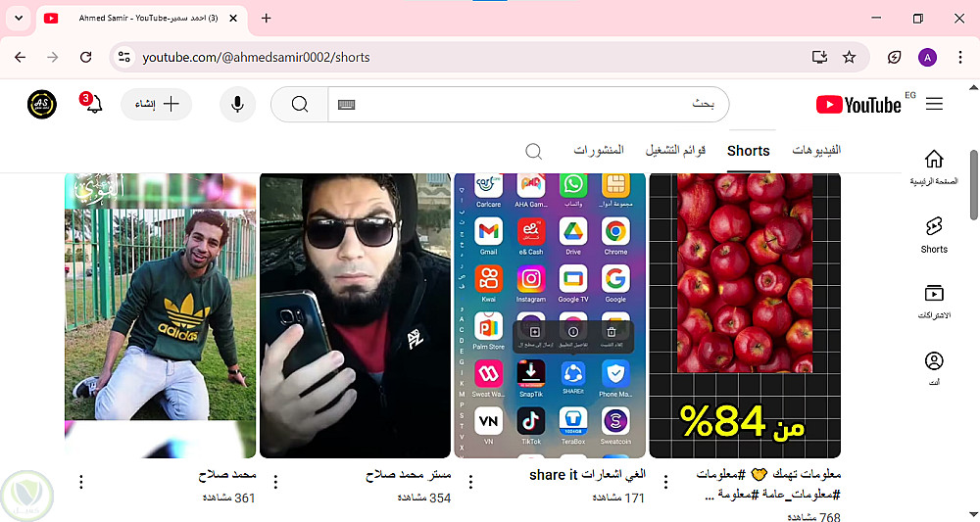Install YouTube app icon in address bar
Image resolution: width=980 pixels, height=522 pixels.
tap(819, 58)
